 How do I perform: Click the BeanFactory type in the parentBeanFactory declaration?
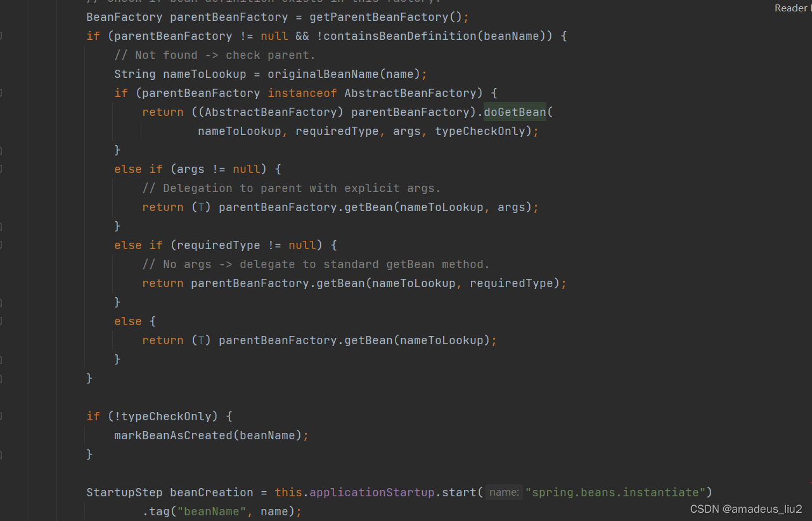[125, 17]
